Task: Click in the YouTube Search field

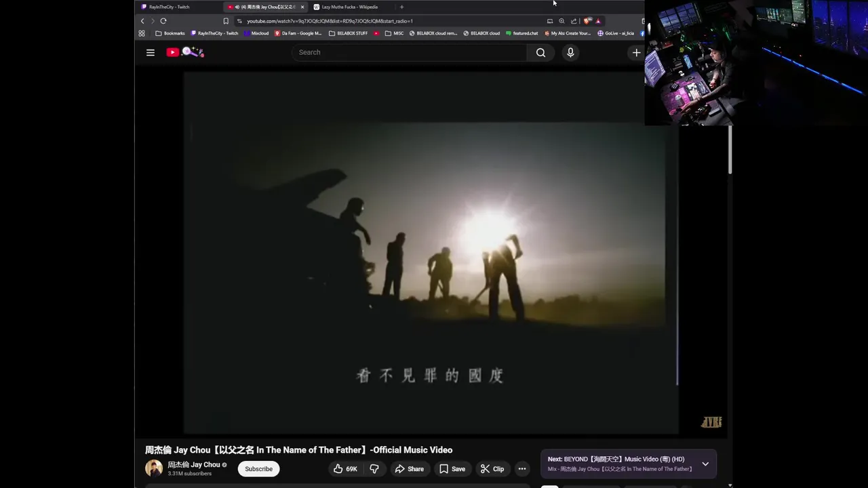Action: click(410, 52)
